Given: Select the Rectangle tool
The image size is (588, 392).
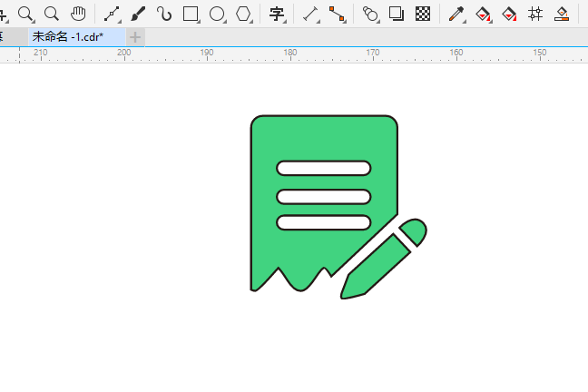Looking at the screenshot, I should pyautogui.click(x=191, y=15).
